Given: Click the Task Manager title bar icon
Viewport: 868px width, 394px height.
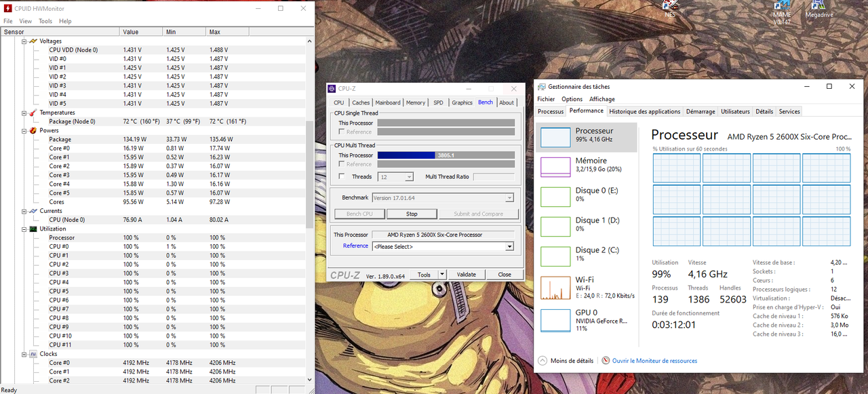Looking at the screenshot, I should coord(542,86).
